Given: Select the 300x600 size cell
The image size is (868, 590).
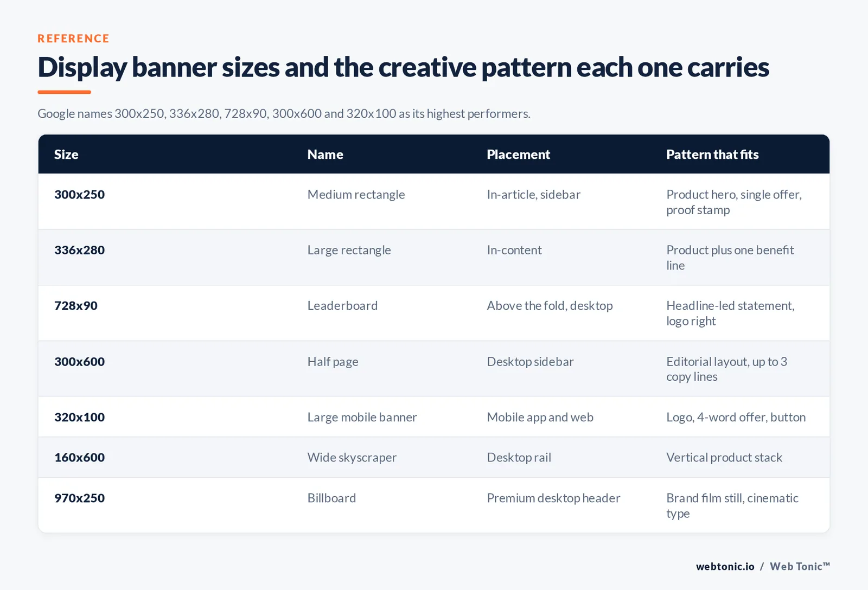Looking at the screenshot, I should (79, 362).
